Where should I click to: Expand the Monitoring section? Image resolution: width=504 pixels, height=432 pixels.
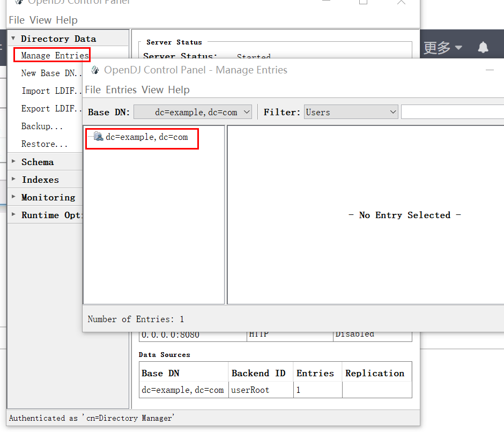pos(13,197)
